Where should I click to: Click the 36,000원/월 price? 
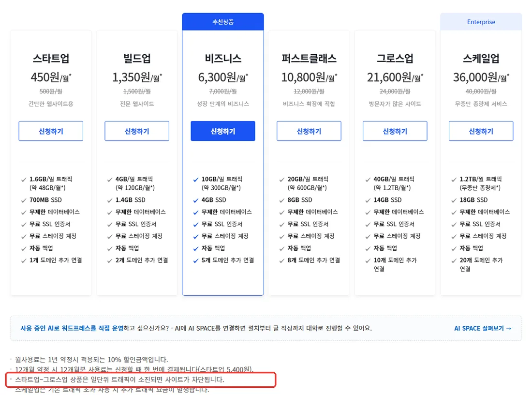(481, 77)
